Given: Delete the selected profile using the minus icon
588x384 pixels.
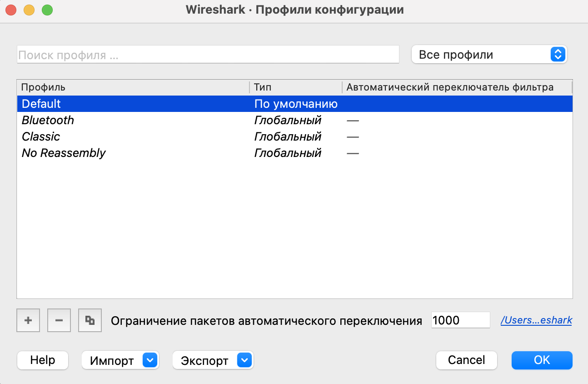Looking at the screenshot, I should (59, 320).
